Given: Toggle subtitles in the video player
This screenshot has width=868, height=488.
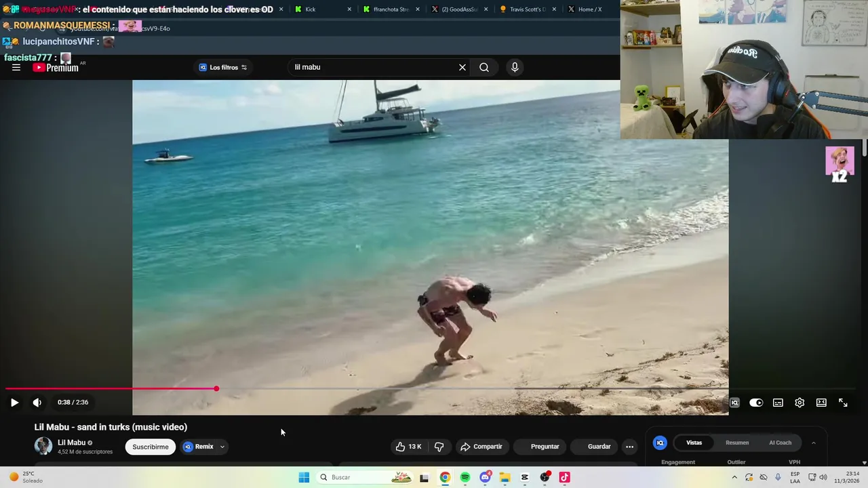Looking at the screenshot, I should (778, 403).
